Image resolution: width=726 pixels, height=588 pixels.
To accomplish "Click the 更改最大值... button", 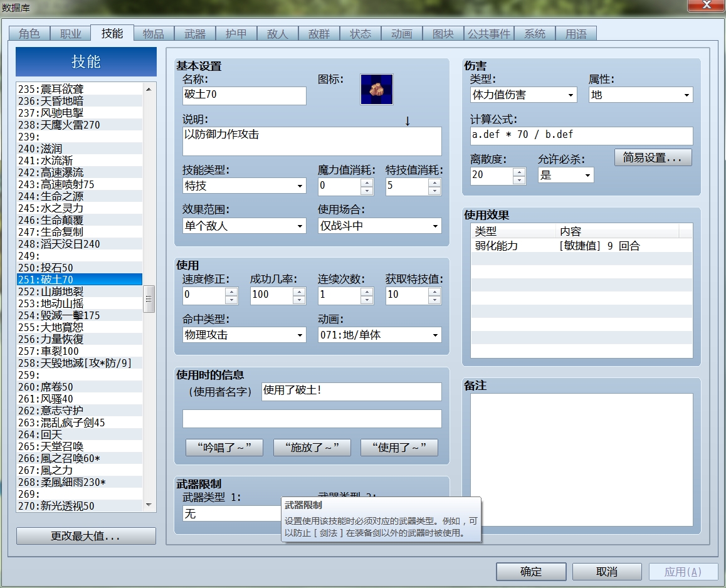I will (86, 536).
